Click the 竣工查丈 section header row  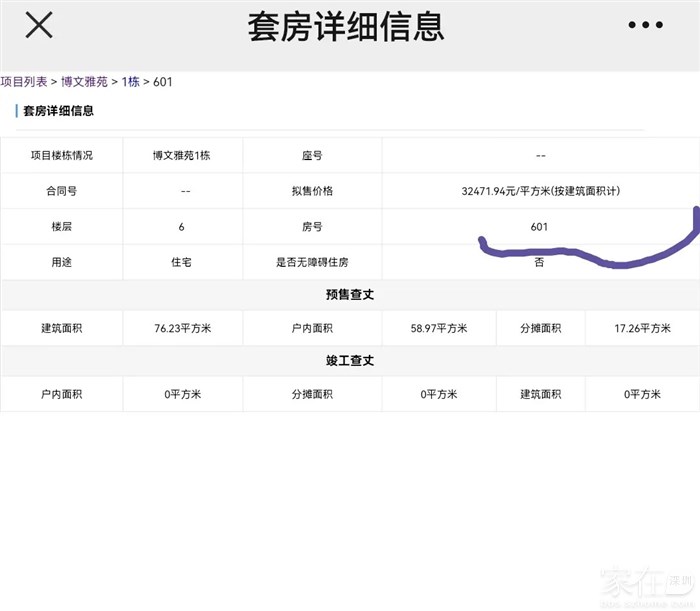(350, 361)
